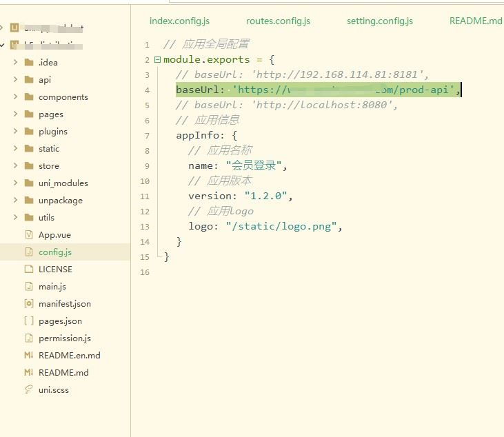Expand the uni_modules folder chevron
This screenshot has width=504, height=437.
15,183
